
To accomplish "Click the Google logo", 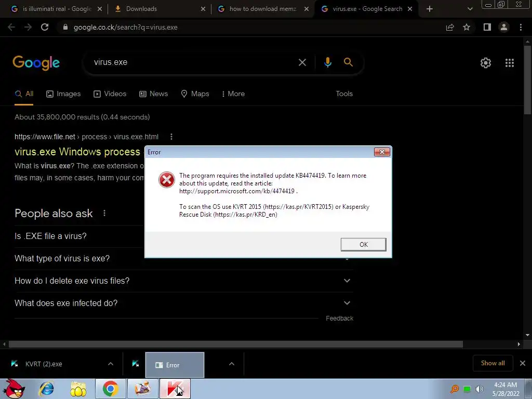I will pos(36,63).
